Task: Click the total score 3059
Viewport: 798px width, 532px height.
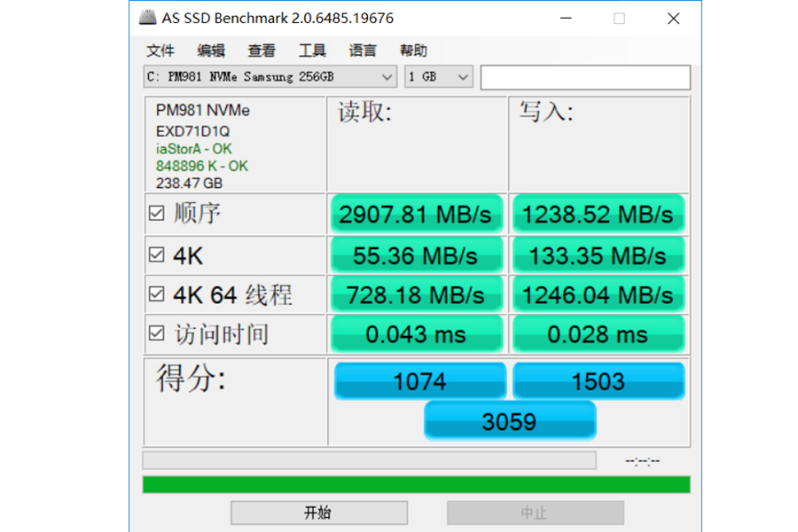Action: click(x=510, y=420)
